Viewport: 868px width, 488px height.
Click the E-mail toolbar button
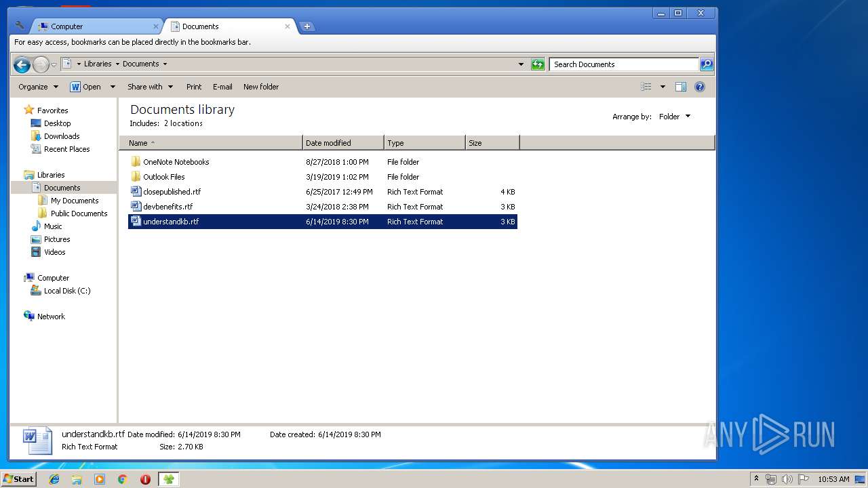point(222,87)
